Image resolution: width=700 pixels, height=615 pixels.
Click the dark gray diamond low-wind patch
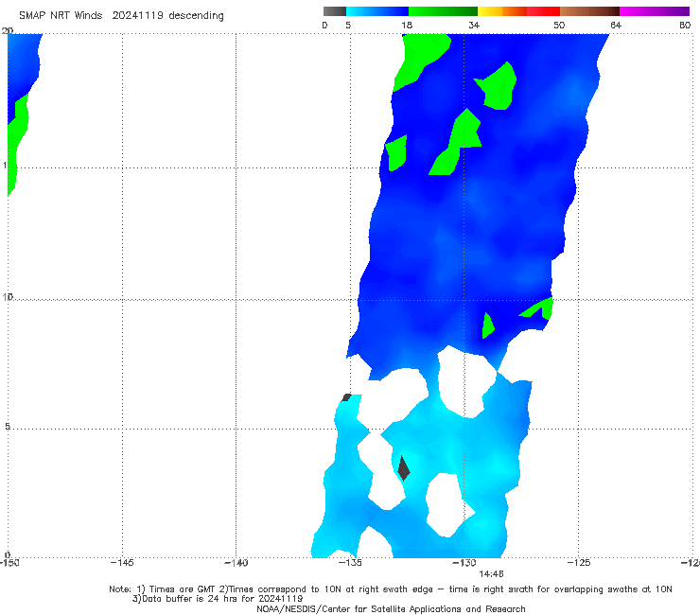coord(404,468)
